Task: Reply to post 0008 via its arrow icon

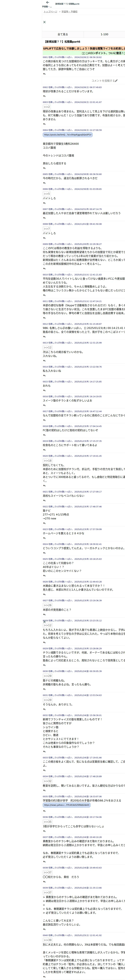Action: (x=44, y=238)
